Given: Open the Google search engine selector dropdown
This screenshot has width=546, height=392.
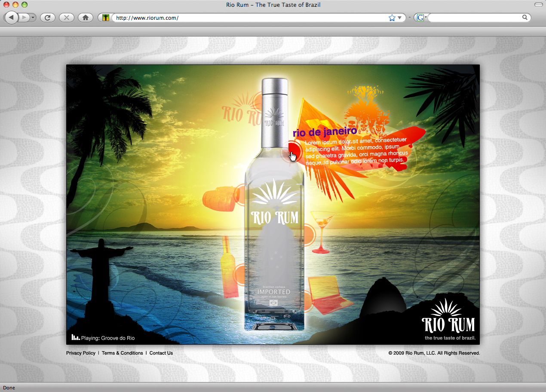Looking at the screenshot, I should coord(421,18).
